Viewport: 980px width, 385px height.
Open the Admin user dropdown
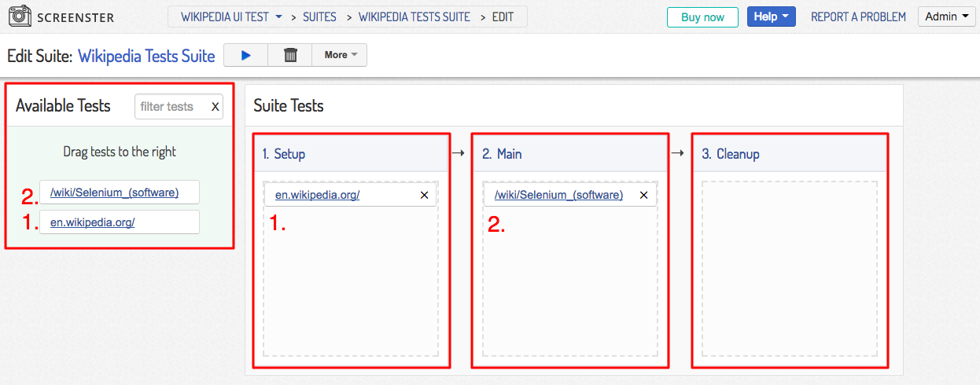click(x=946, y=16)
